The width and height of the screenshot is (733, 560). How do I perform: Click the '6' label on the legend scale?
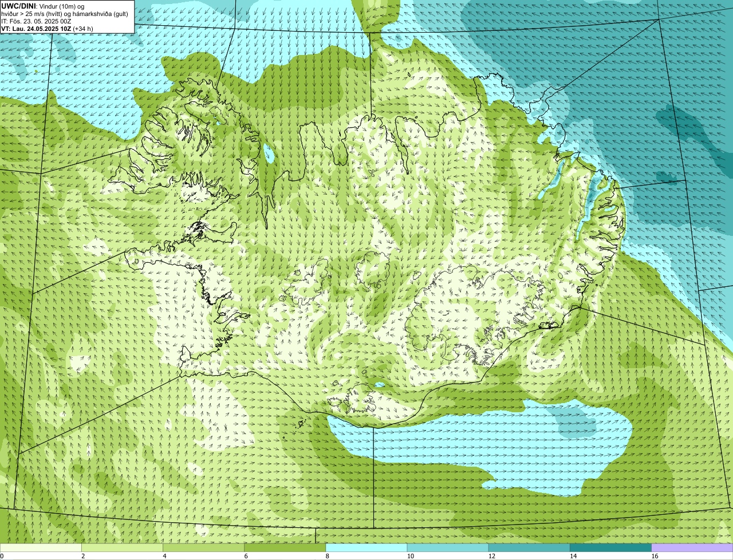coord(246,556)
